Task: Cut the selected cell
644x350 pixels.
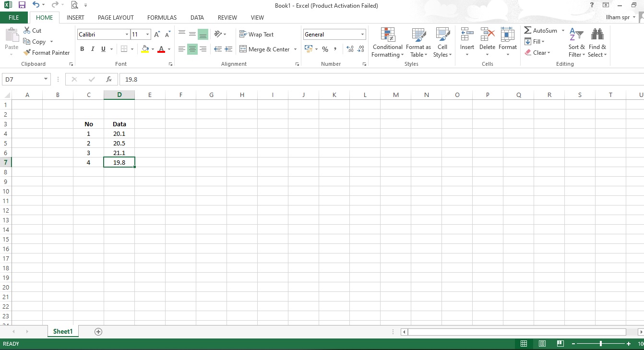Action: (x=33, y=30)
